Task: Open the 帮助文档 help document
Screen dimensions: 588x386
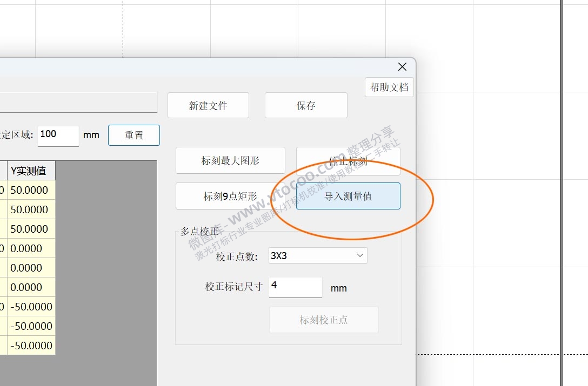Action: [x=389, y=87]
